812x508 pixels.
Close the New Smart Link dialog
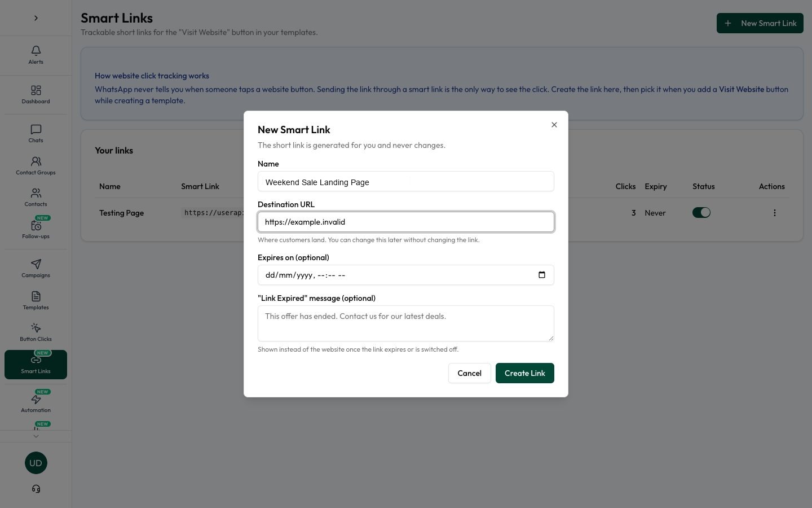(x=554, y=125)
